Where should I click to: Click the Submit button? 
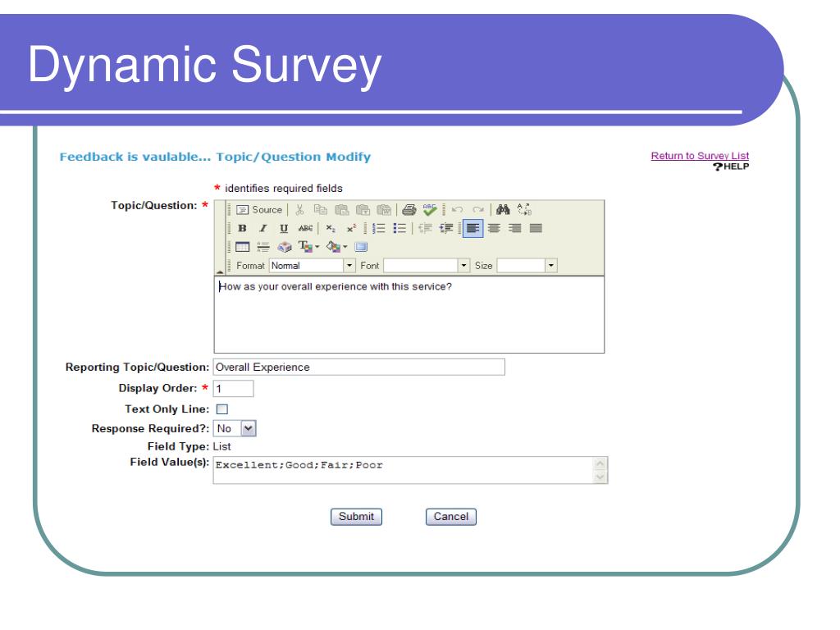(x=356, y=517)
